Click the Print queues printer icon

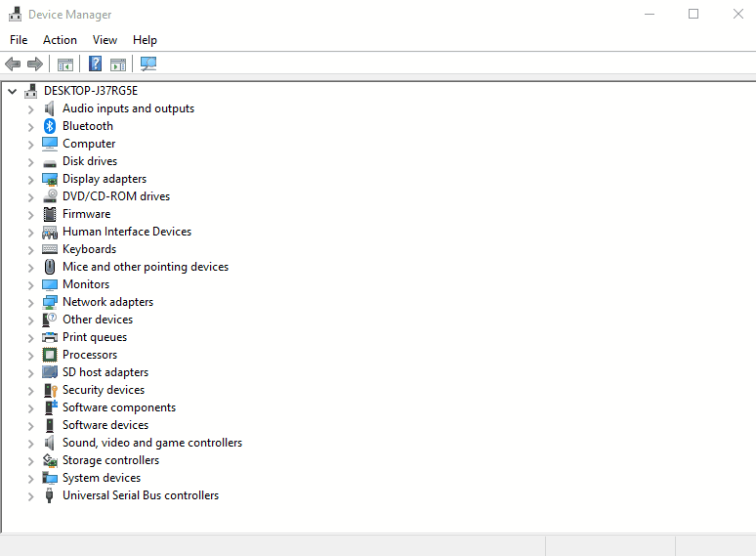(50, 337)
